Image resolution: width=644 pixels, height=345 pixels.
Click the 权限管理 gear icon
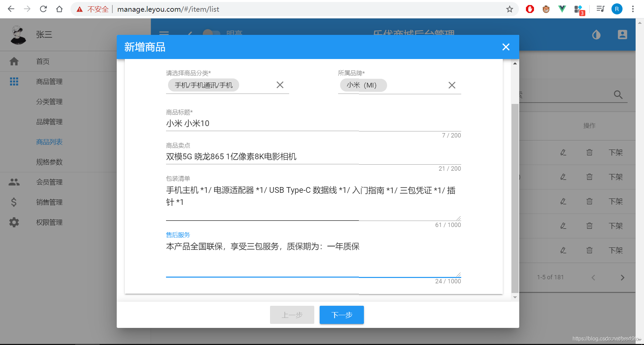pyautogui.click(x=14, y=222)
